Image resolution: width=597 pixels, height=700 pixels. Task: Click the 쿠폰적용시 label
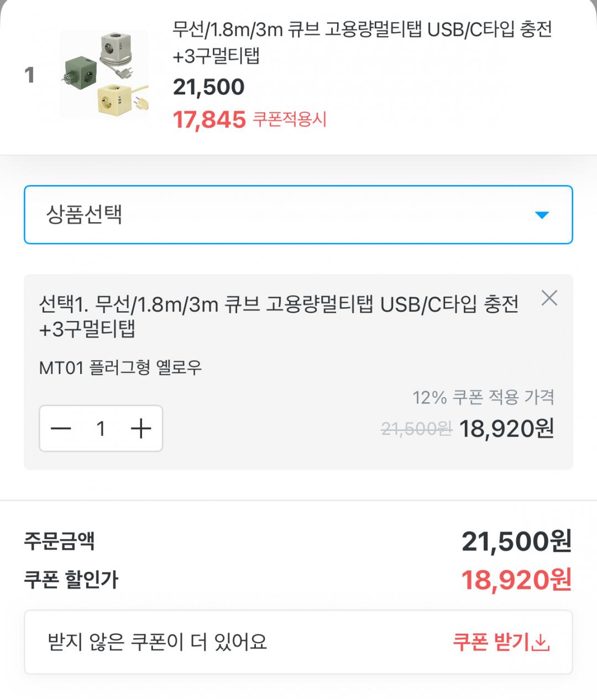click(x=290, y=119)
